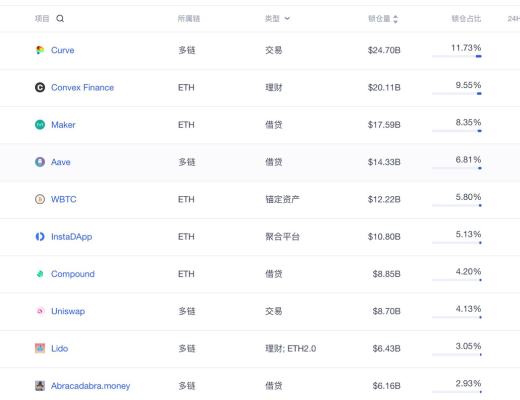Click the InstaDApp logo icon
The image size is (520, 400).
pyautogui.click(x=40, y=237)
